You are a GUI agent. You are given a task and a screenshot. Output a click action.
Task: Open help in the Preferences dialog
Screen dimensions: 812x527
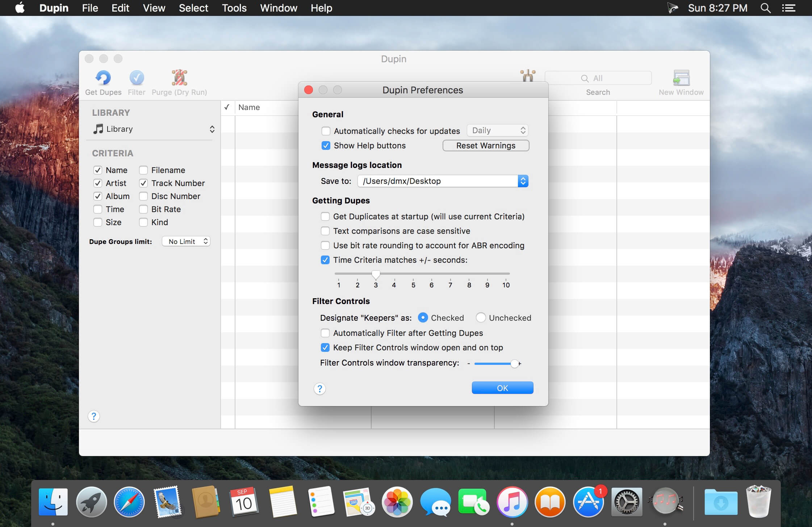pyautogui.click(x=319, y=389)
